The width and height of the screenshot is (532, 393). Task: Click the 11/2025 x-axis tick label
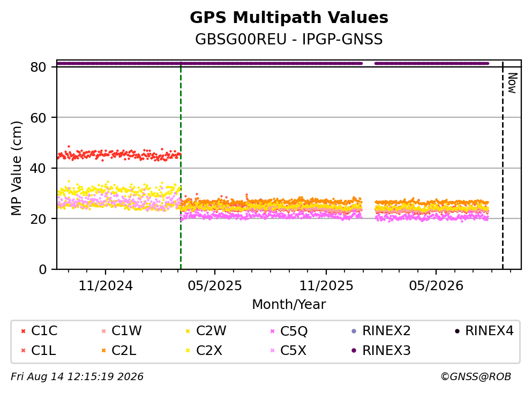tap(326, 286)
